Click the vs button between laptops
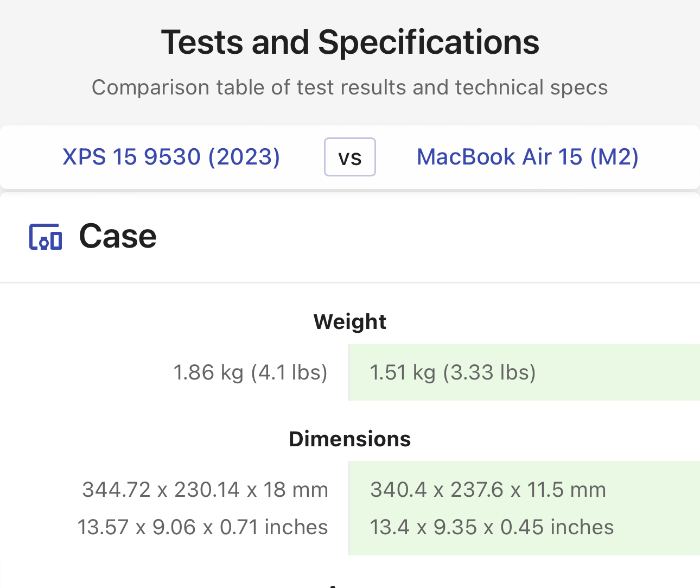The image size is (700, 588). (350, 157)
